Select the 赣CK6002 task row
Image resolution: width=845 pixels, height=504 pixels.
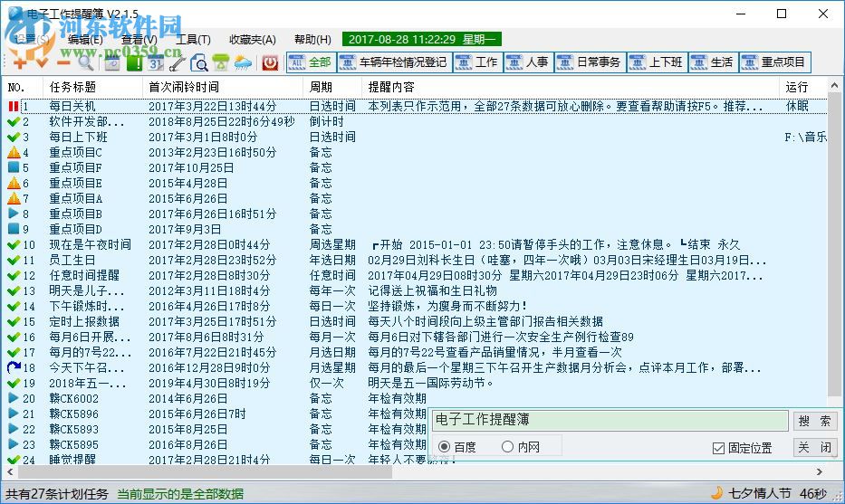[415, 398]
